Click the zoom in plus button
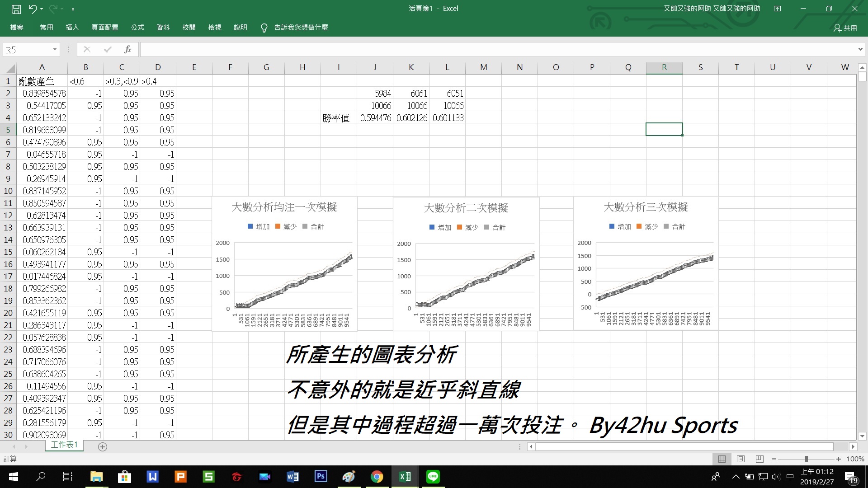The height and width of the screenshot is (488, 868). click(839, 459)
